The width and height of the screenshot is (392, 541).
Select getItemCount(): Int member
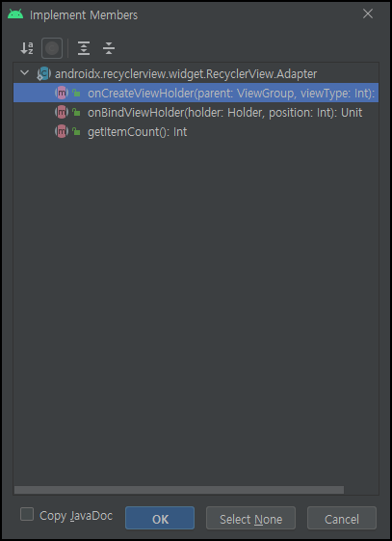[x=196, y=131]
